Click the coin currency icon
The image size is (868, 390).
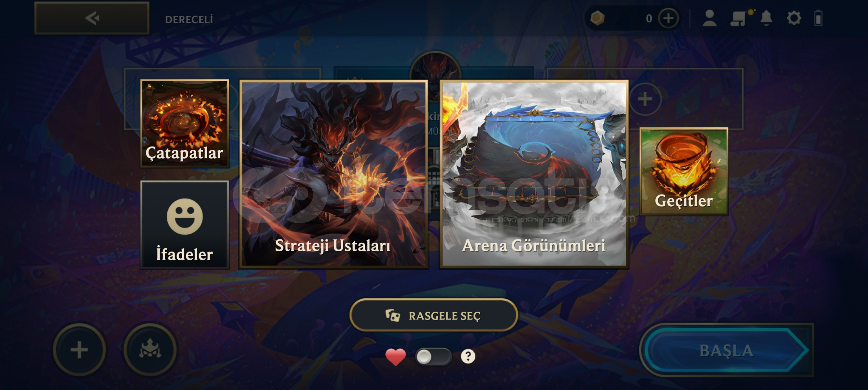(597, 18)
